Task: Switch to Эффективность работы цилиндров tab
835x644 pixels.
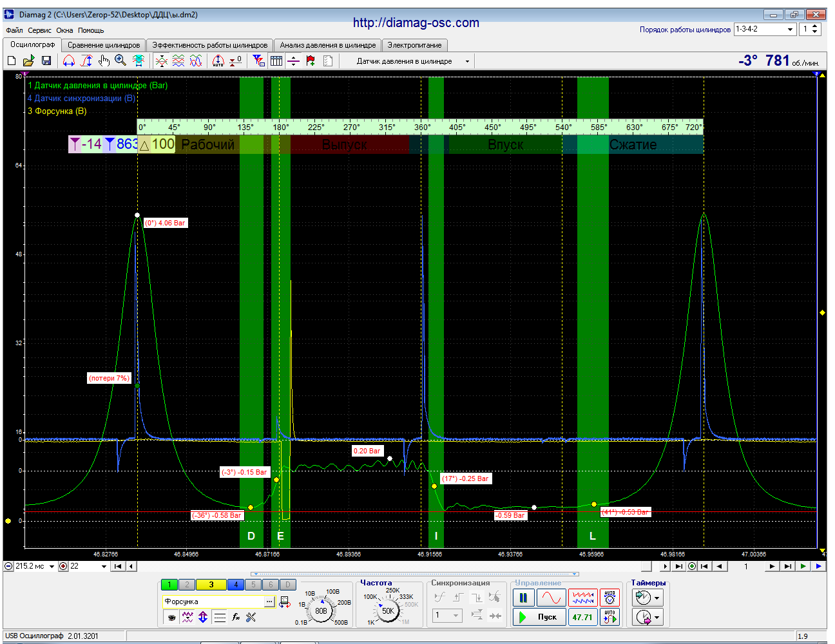Action: [x=210, y=45]
